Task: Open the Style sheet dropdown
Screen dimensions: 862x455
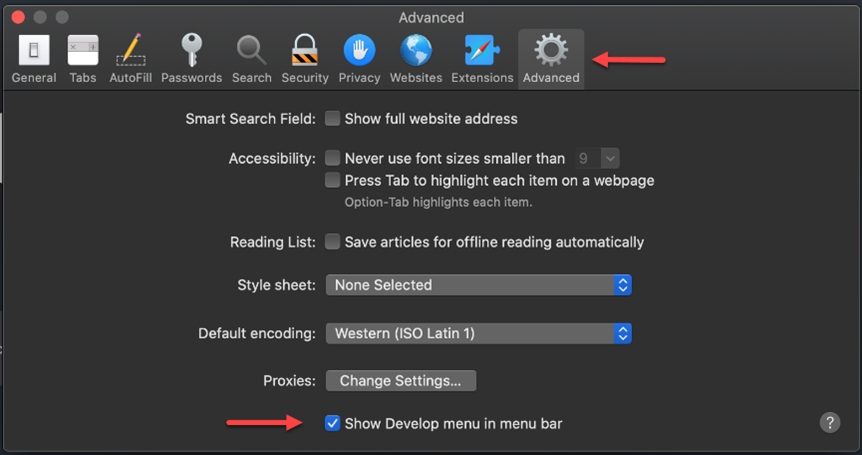Action: tap(479, 285)
